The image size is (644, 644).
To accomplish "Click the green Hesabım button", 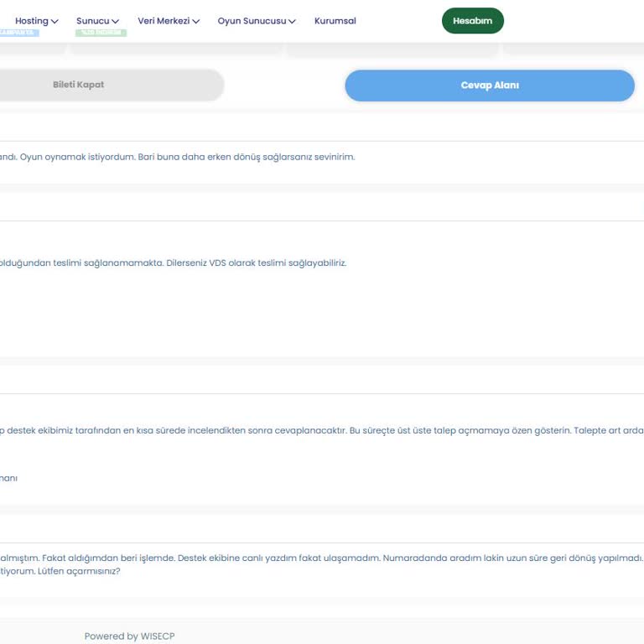I will click(472, 21).
